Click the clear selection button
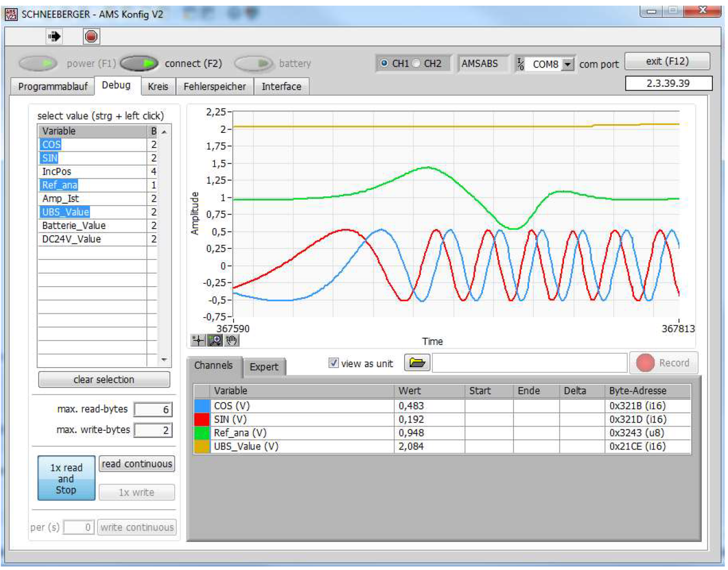The image size is (728, 570). [104, 379]
